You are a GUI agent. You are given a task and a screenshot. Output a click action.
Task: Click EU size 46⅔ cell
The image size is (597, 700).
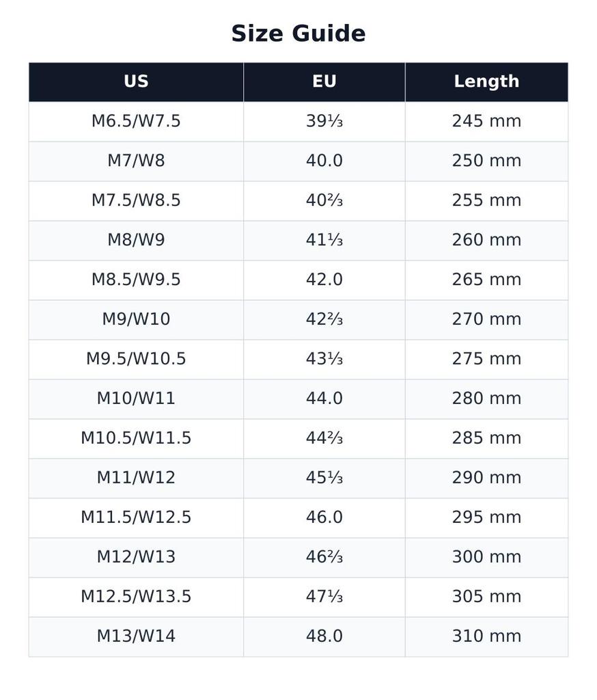click(x=324, y=557)
